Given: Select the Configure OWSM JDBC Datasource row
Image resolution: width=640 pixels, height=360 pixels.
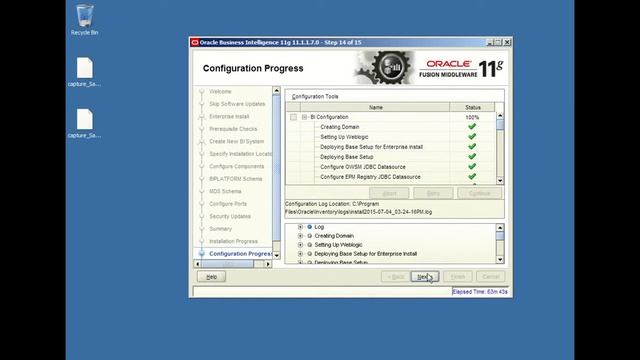Looking at the screenshot, I should click(x=390, y=167).
